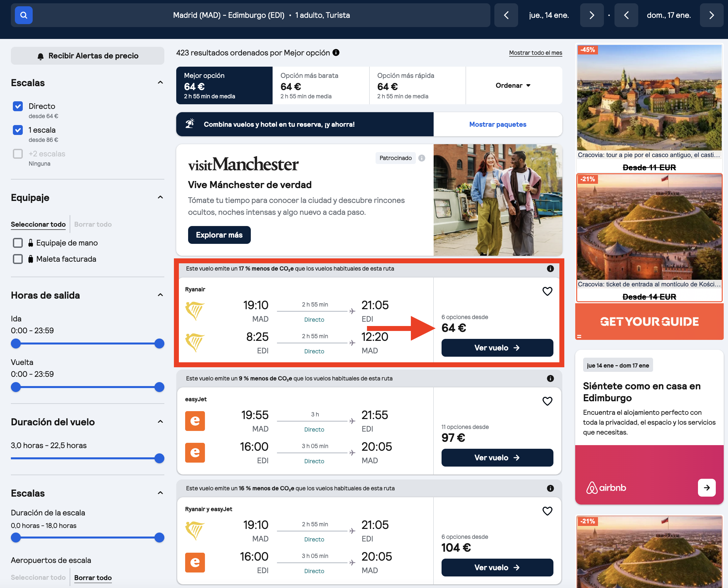Go to previous return date arrow
The width and height of the screenshot is (728, 588).
click(x=626, y=15)
